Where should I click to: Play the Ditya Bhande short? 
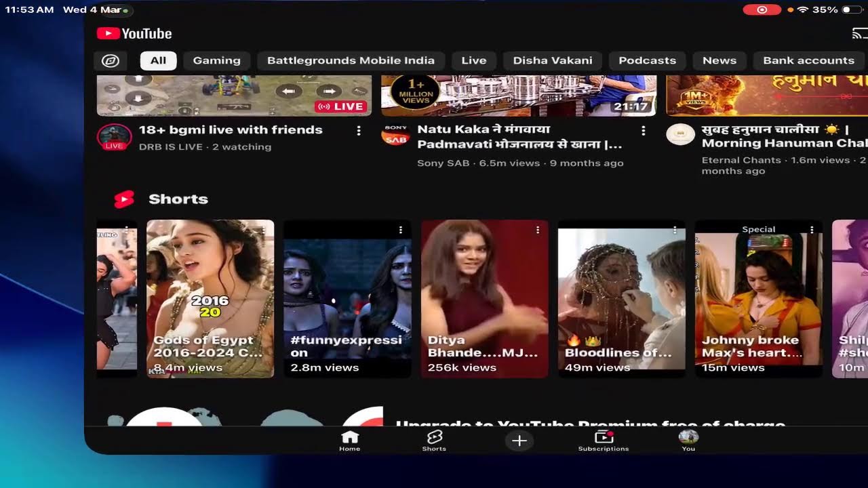tap(484, 299)
